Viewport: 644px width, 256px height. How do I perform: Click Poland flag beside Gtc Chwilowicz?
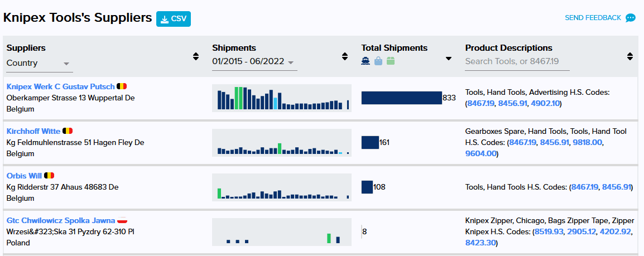click(123, 220)
